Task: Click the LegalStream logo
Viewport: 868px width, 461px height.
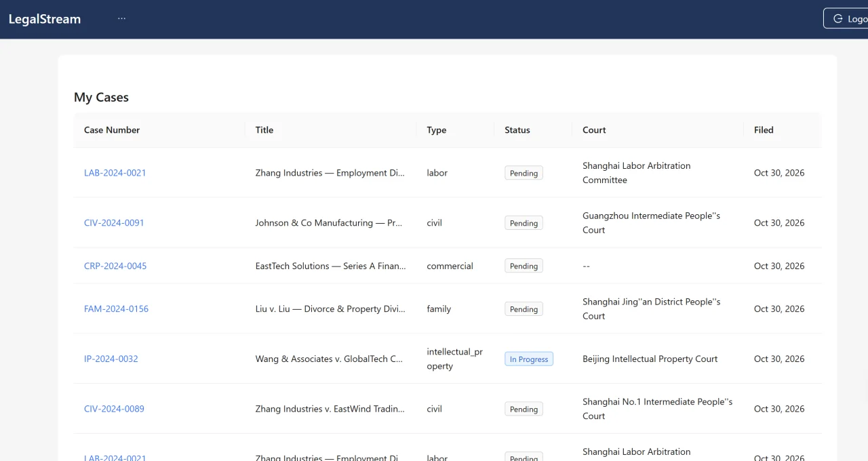Action: coord(45,19)
